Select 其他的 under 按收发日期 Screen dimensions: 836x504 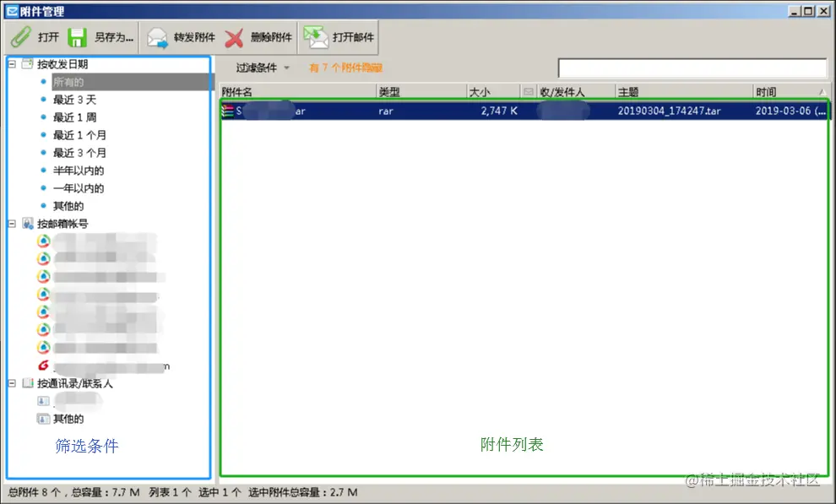pos(68,206)
